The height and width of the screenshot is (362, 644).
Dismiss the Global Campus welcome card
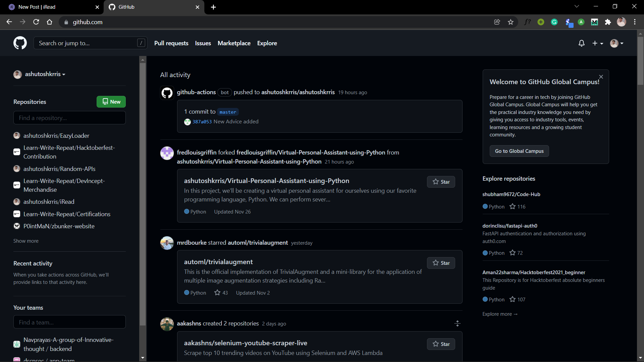pos(601,77)
